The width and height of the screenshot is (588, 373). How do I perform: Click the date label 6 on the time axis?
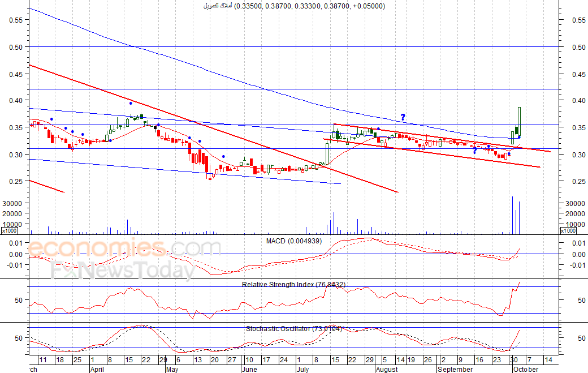click(x=178, y=360)
